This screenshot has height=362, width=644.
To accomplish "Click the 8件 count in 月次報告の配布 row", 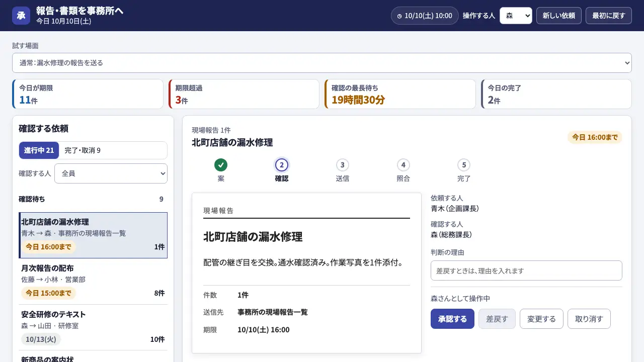I will click(x=159, y=293).
